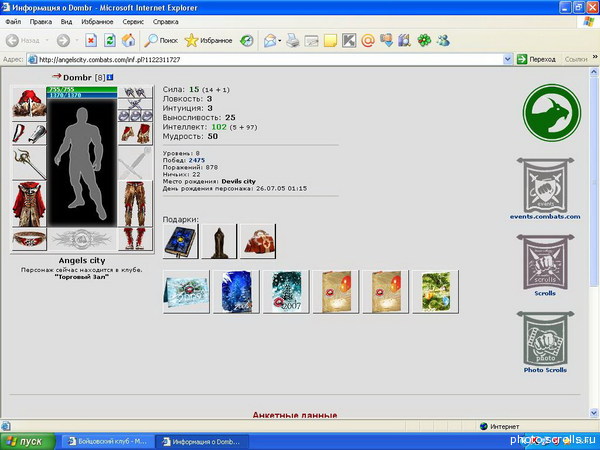
Task: Click the Forward navigation arrow
Action: [x=63, y=40]
